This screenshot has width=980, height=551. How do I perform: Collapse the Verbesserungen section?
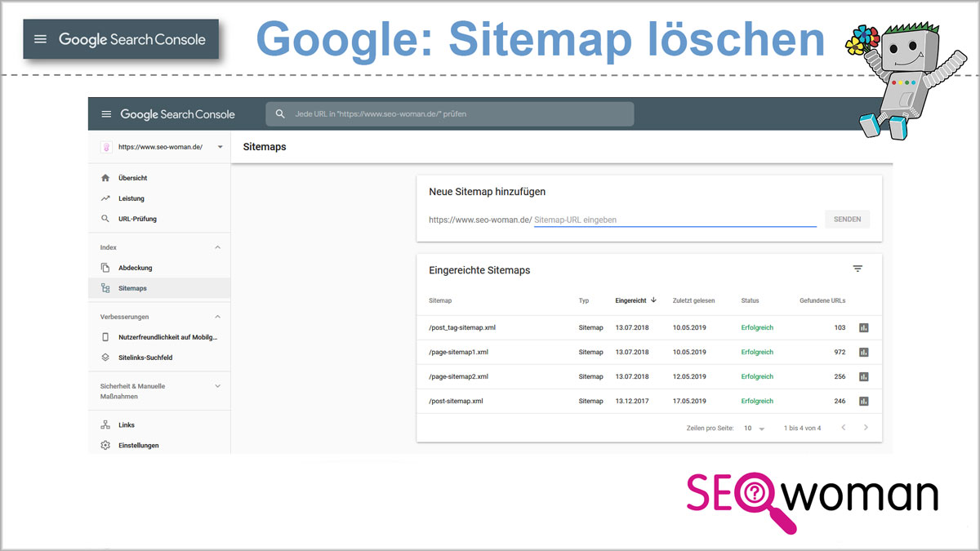(217, 317)
